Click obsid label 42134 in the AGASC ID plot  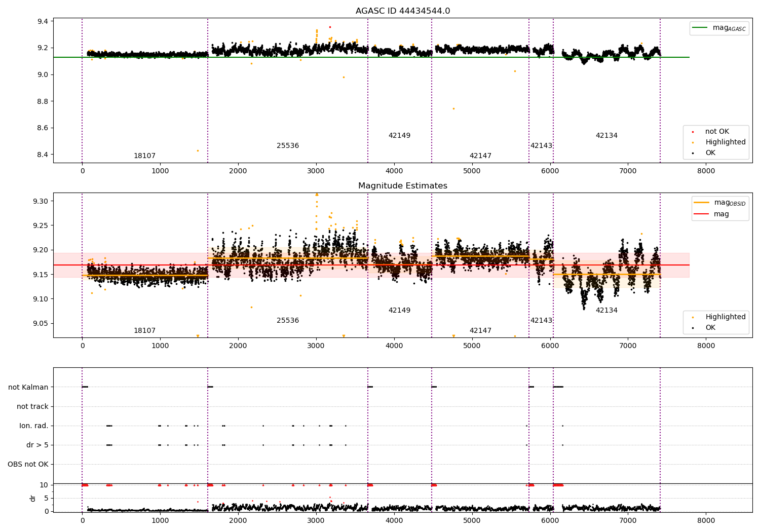point(606,135)
